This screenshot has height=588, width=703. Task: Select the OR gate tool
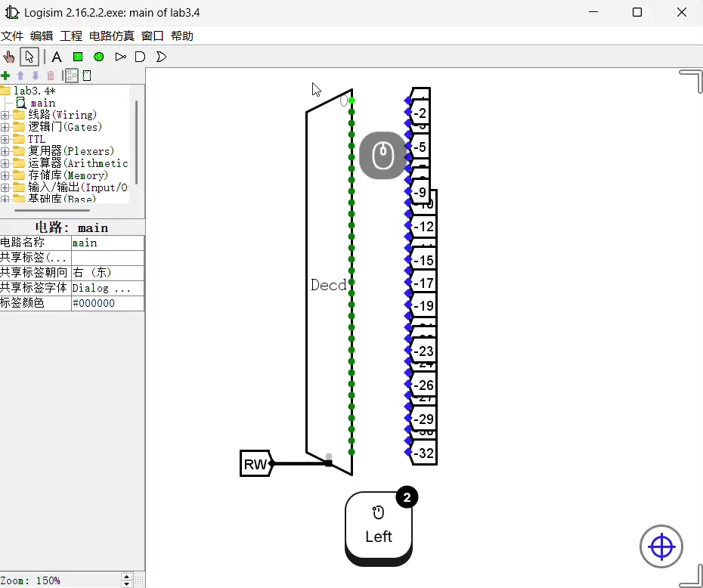tap(160, 57)
